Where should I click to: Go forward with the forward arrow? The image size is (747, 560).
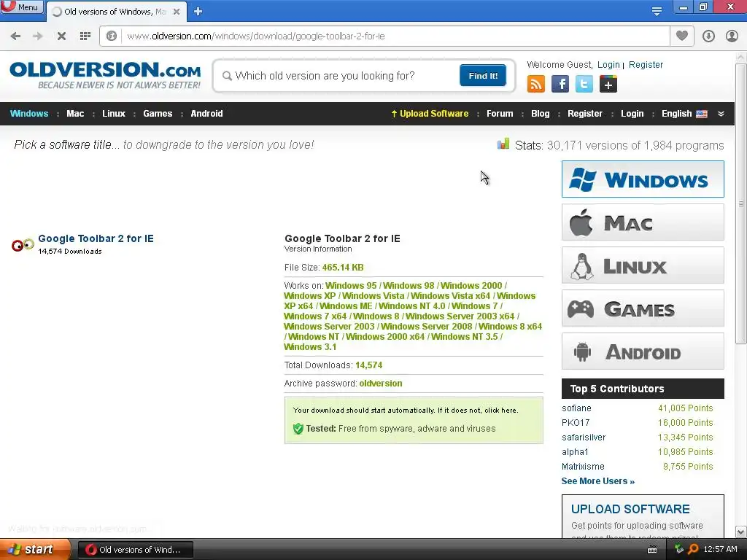(38, 36)
